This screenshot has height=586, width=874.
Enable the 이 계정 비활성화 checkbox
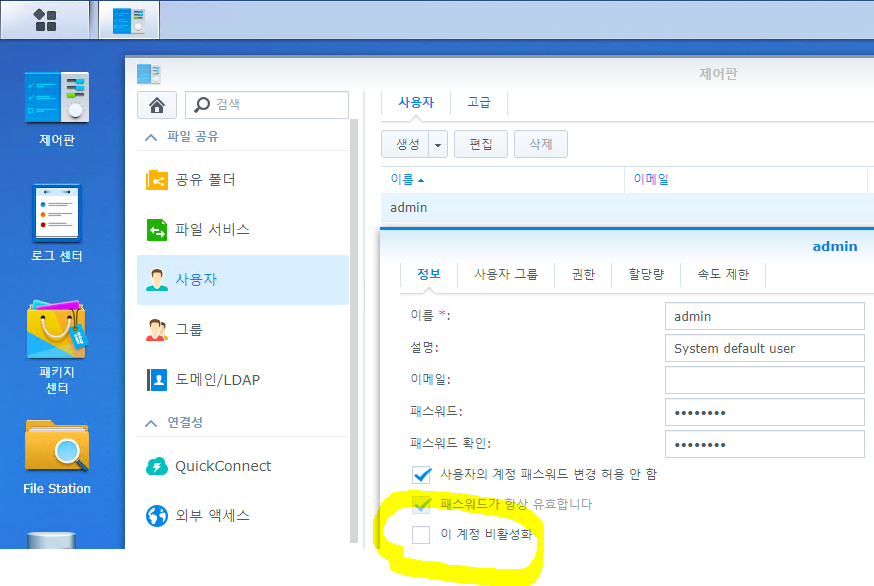(x=421, y=534)
